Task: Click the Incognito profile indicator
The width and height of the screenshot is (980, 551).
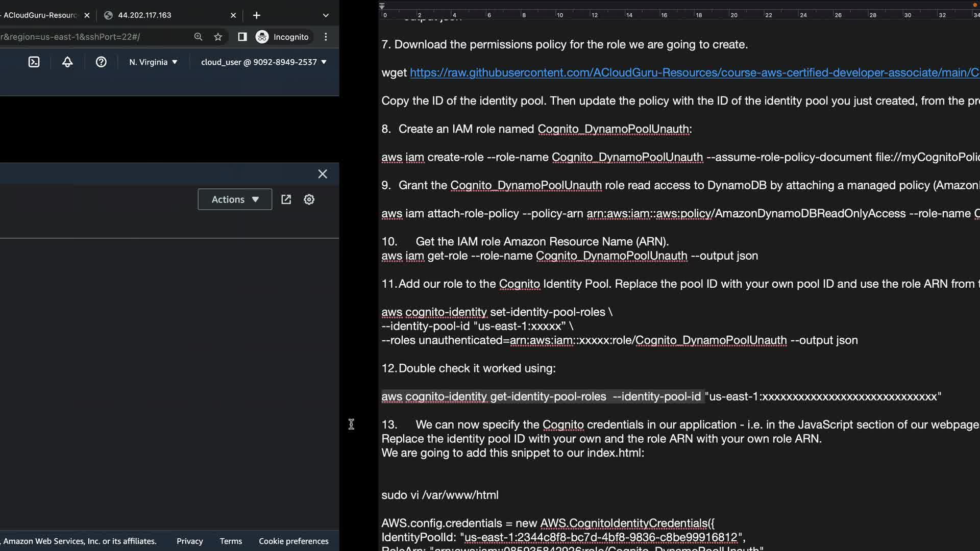Action: (282, 37)
